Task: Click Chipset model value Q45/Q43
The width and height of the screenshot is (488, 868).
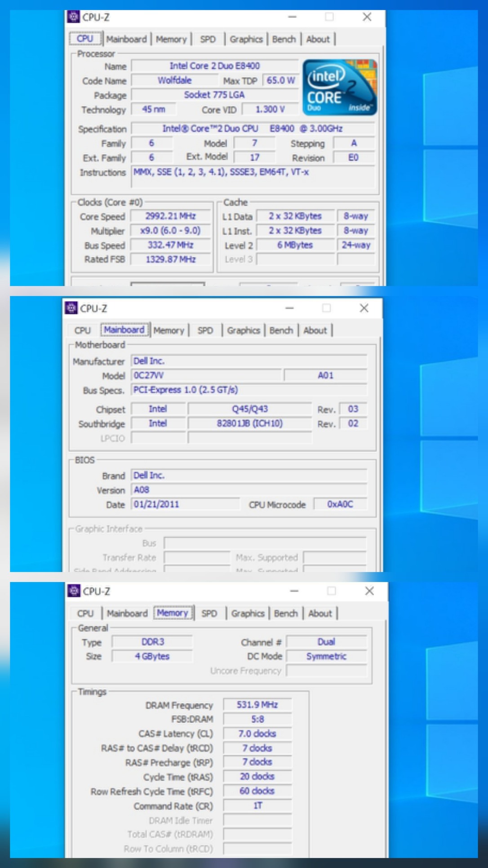Action: click(250, 409)
